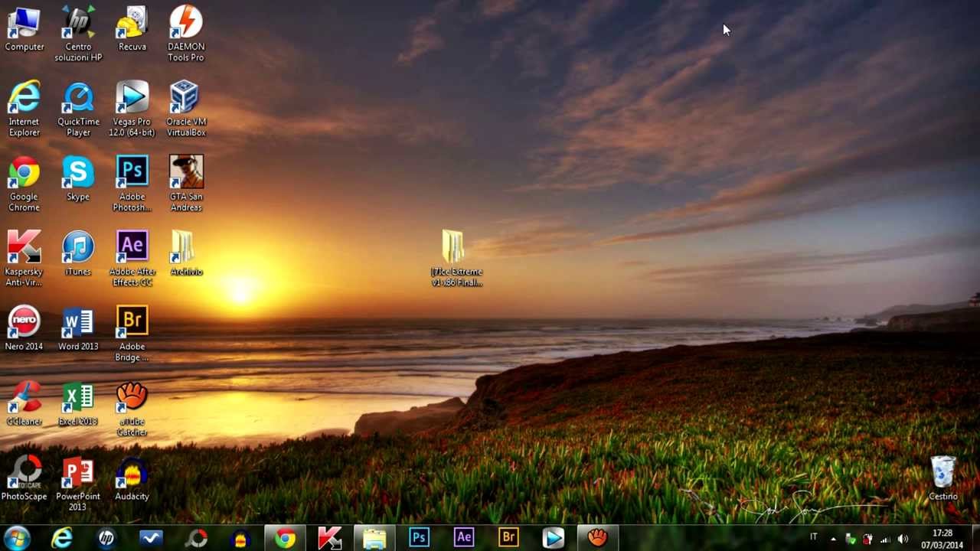The image size is (980, 551).
Task: Switch to Google Chrome in taskbar
Action: 285,539
